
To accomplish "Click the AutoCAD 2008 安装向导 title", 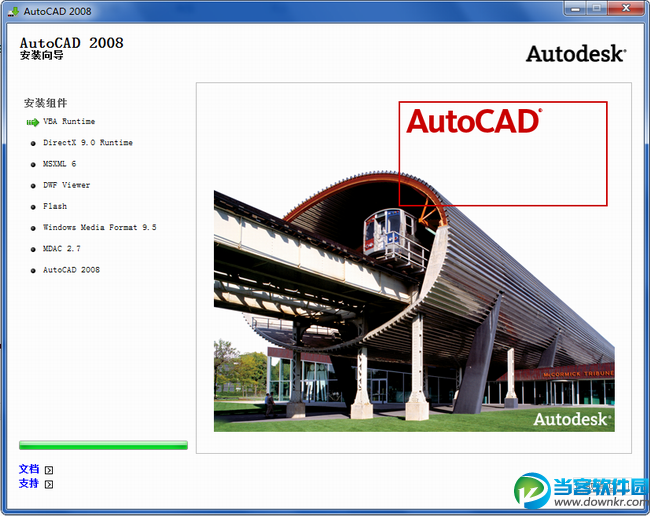I will 71,48.
